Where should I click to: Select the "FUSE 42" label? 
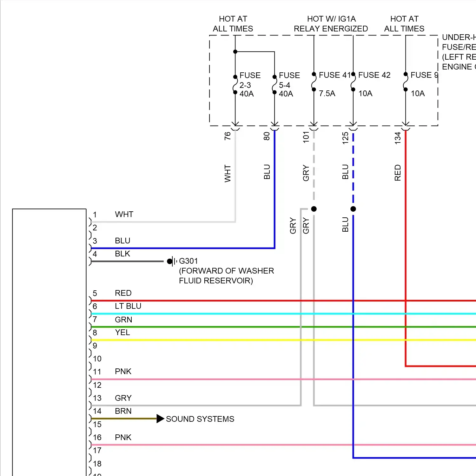(x=374, y=75)
